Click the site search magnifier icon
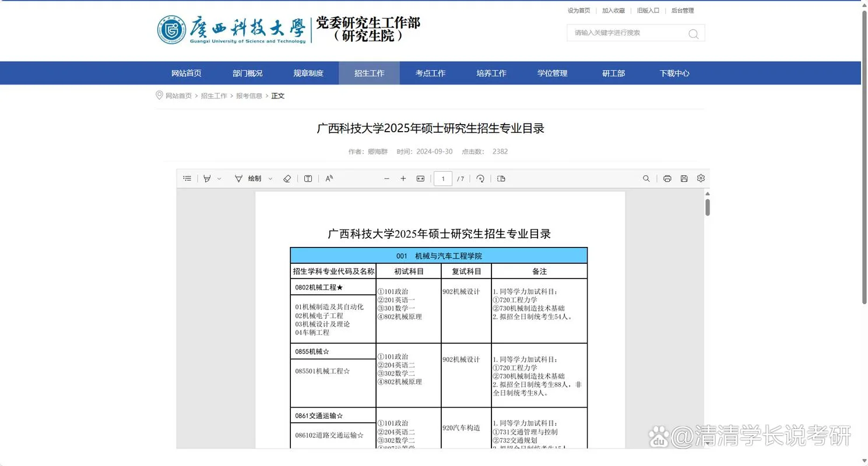 click(x=693, y=34)
